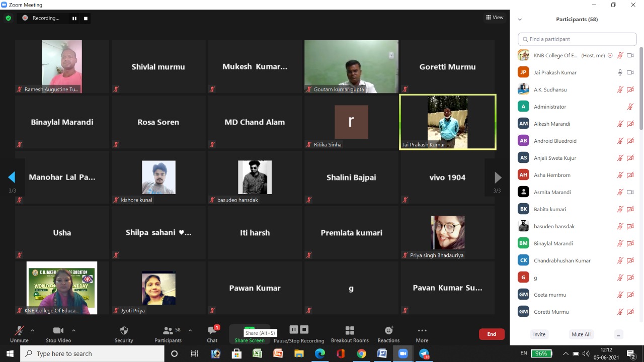Click the Find a participant search field
Screen dimensions: 644x362
577,39
